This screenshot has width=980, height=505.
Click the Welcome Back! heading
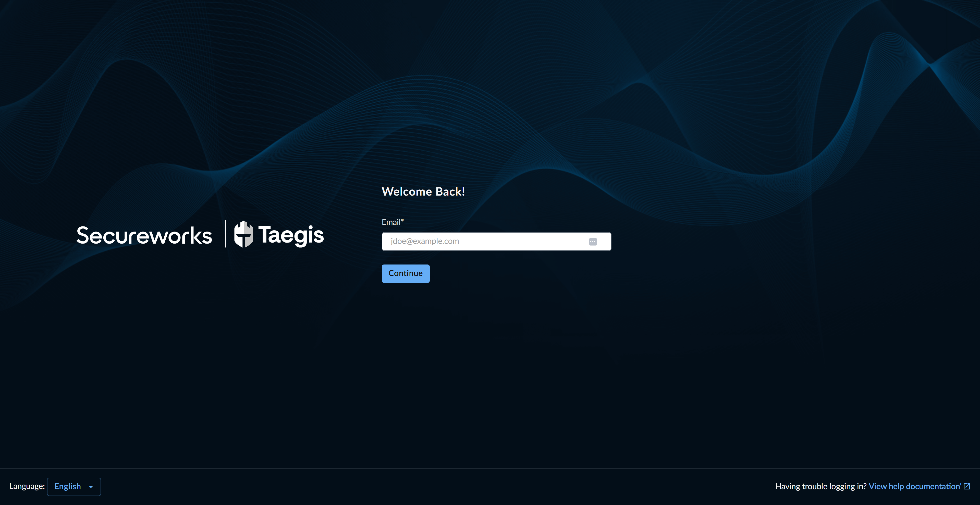[423, 191]
